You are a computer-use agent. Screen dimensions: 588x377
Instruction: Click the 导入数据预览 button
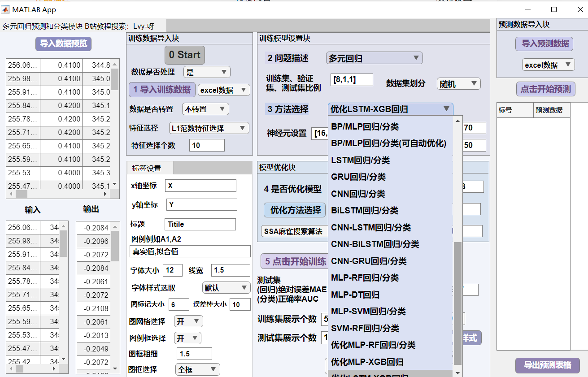(x=64, y=43)
